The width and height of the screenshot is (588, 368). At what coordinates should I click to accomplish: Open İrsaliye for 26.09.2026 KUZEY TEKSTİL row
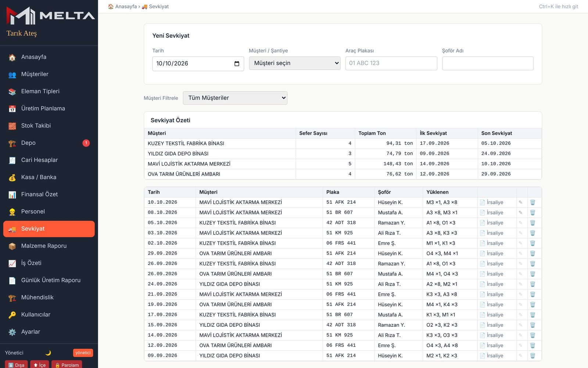(491, 263)
